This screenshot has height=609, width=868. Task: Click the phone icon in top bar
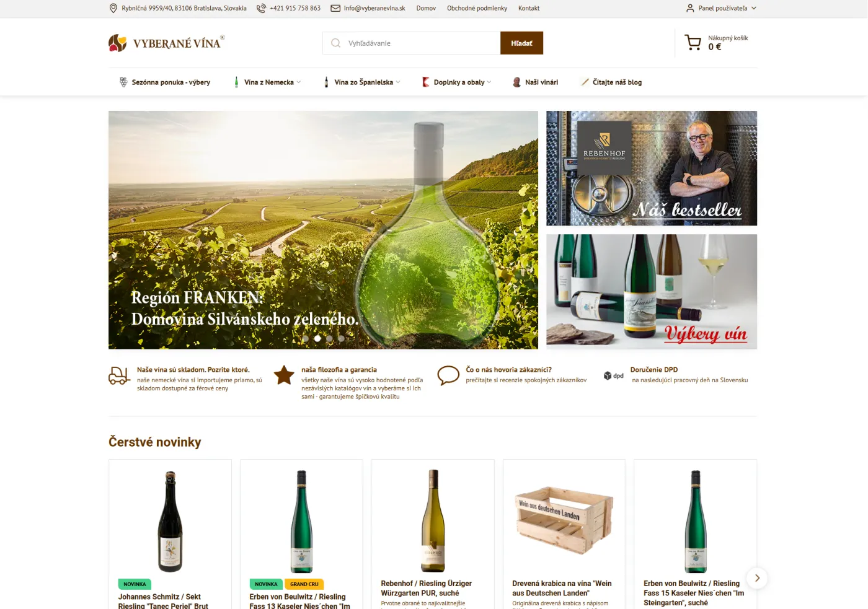pos(261,8)
